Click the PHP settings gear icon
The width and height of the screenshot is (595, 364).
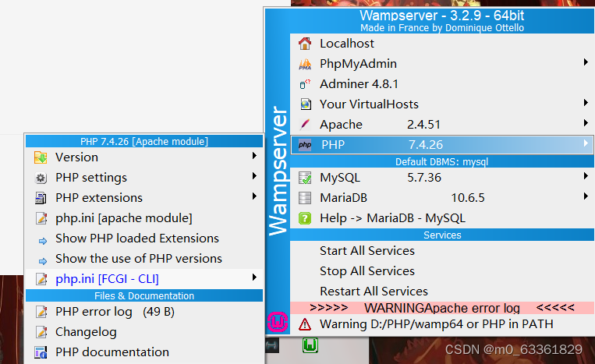41,178
